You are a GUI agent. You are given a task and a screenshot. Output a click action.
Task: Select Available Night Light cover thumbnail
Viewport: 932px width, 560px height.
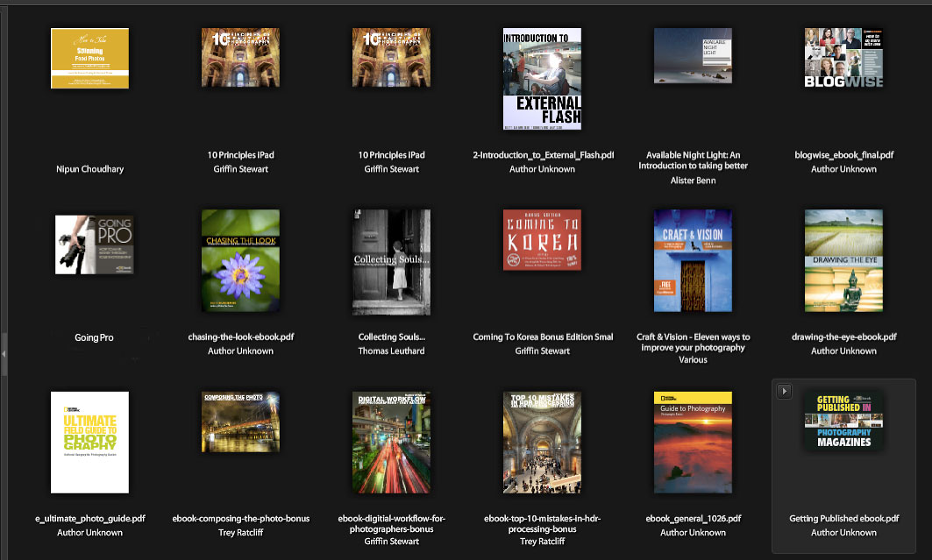pos(693,55)
